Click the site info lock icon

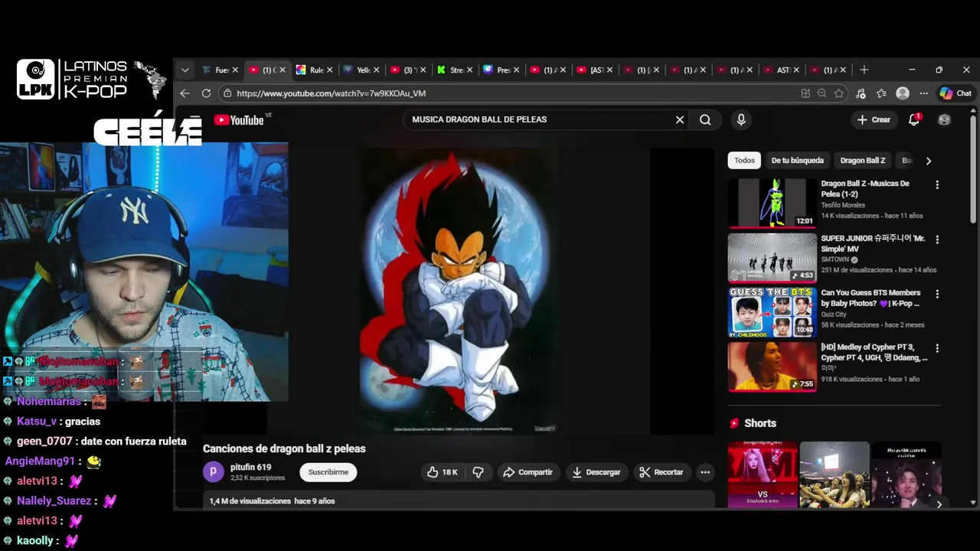coord(227,93)
